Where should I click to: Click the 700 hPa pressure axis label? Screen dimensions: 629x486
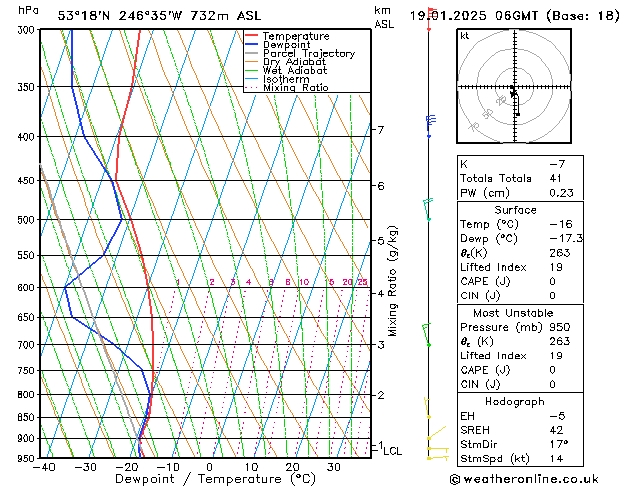[28, 345]
